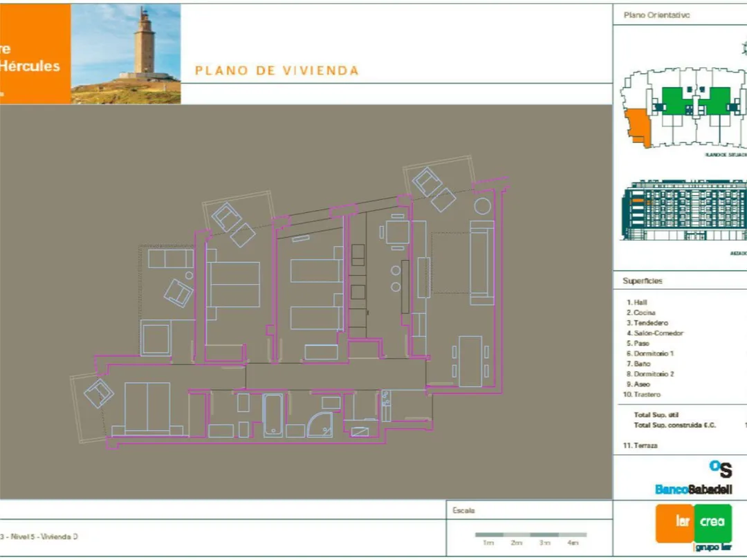Viewport: 747px width, 560px height.
Task: Click the 'Plano Orientativo' header
Action: point(656,15)
